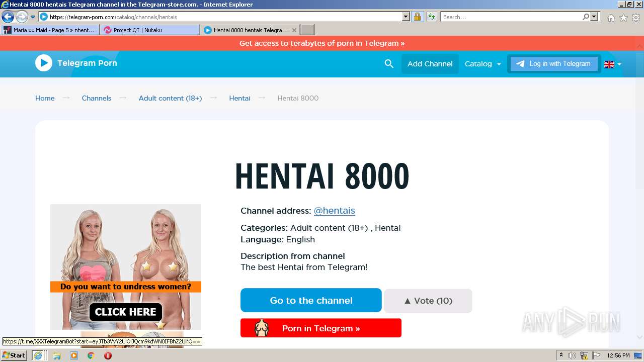
Task: Click the Go to the channel button
Action: [311, 300]
